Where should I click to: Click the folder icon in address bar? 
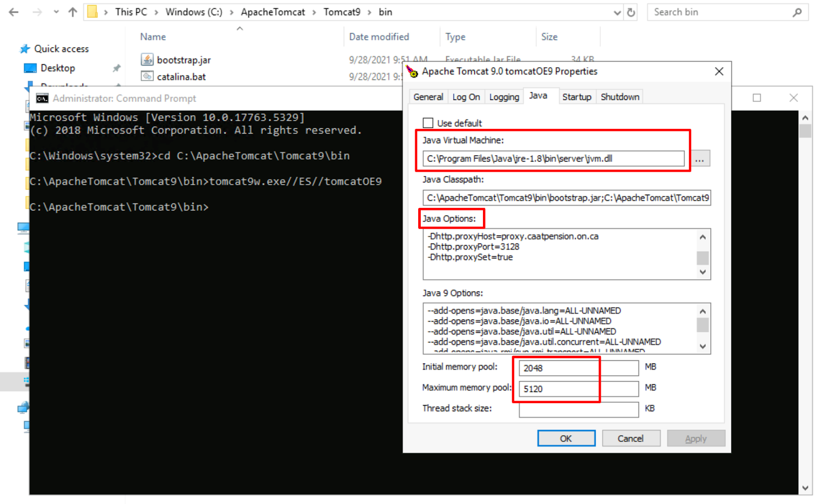(93, 12)
